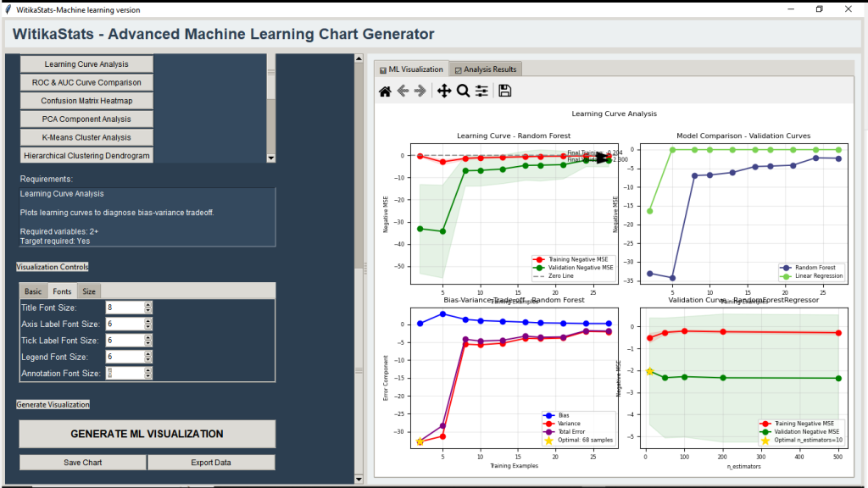Switch to the Basic controls tab
This screenshot has width=868, height=488.
click(x=33, y=291)
